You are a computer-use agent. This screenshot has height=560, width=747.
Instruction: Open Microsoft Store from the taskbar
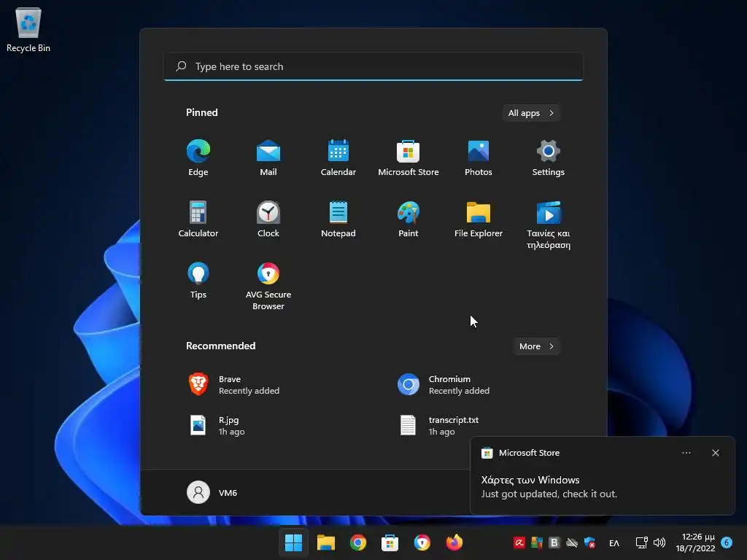point(390,542)
